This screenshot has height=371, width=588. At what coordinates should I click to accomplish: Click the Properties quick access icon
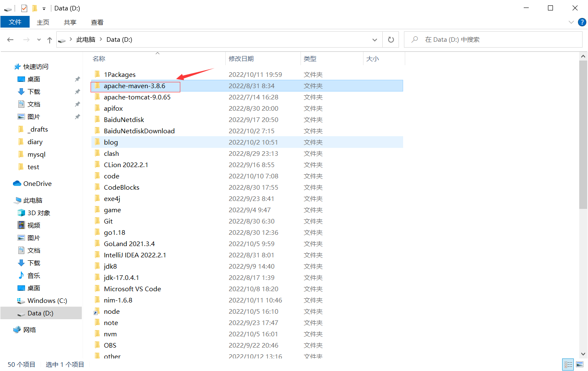click(24, 8)
